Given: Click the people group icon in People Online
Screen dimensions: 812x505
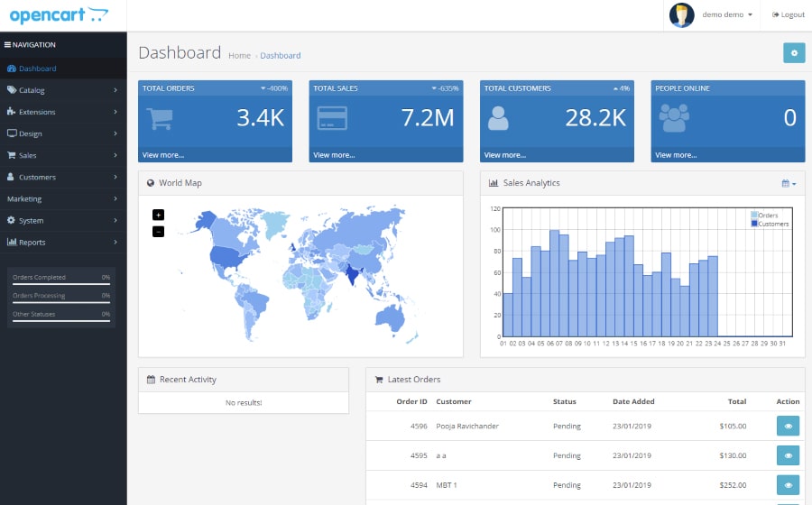Looking at the screenshot, I should pos(674,118).
